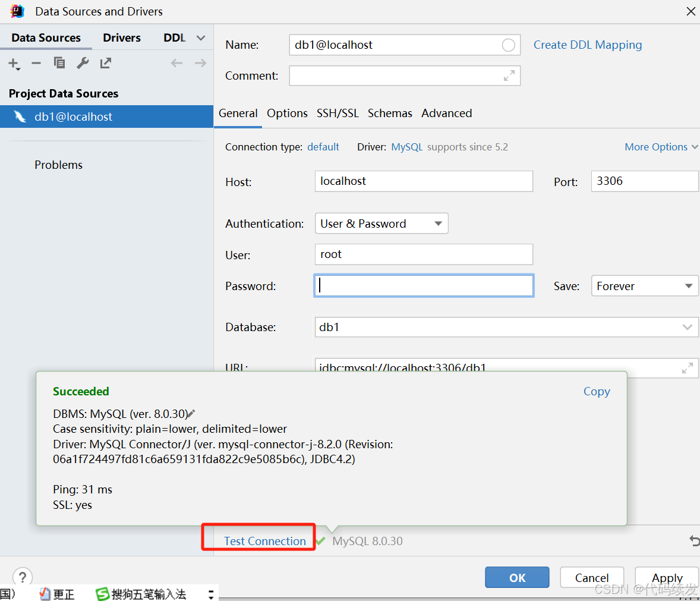Change connection type via default link
Viewport: 700px width, 601px height.
coord(323,147)
